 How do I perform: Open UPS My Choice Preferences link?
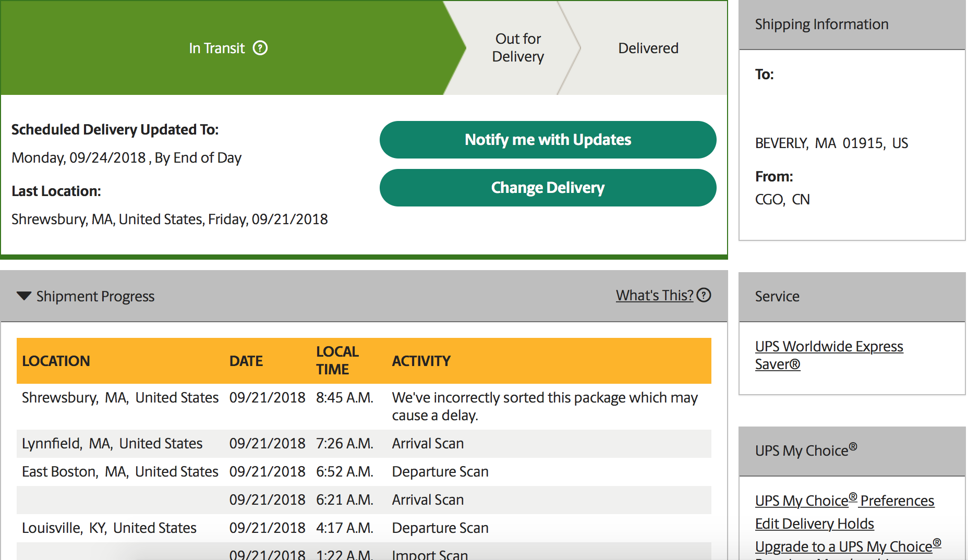(844, 500)
